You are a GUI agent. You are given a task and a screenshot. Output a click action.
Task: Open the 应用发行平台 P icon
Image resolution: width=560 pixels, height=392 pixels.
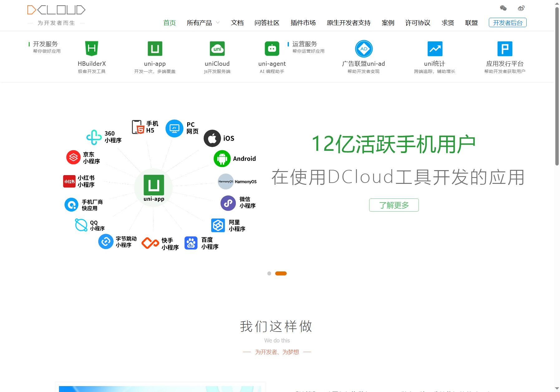point(505,49)
